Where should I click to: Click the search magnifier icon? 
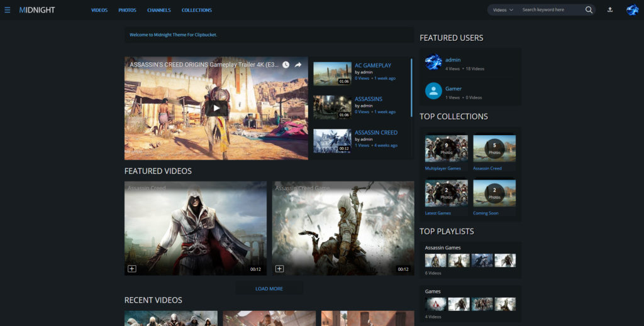pos(589,10)
